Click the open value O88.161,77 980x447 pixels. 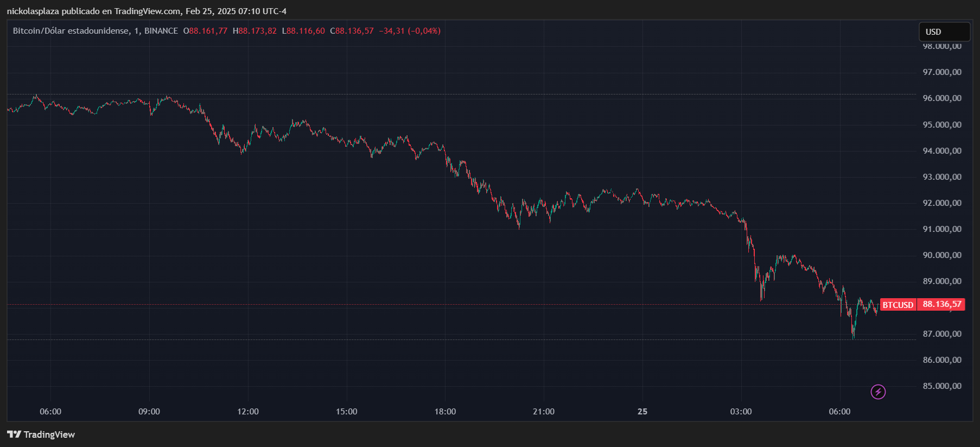click(x=205, y=31)
